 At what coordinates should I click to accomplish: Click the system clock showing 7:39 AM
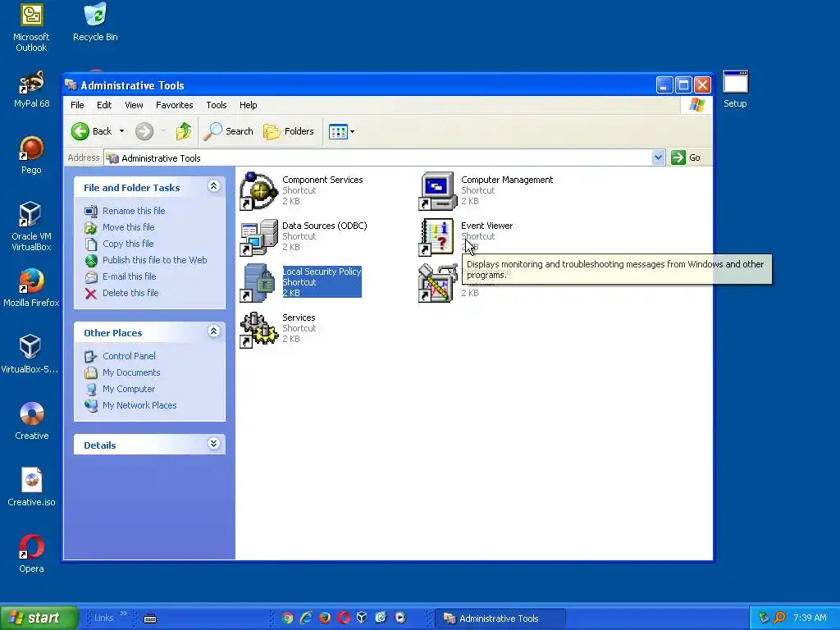click(810, 619)
